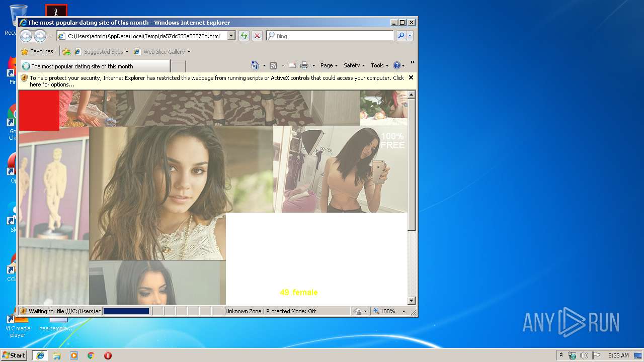
Task: Expand Web Slice Gallery dropdown arrow
Action: [189, 51]
